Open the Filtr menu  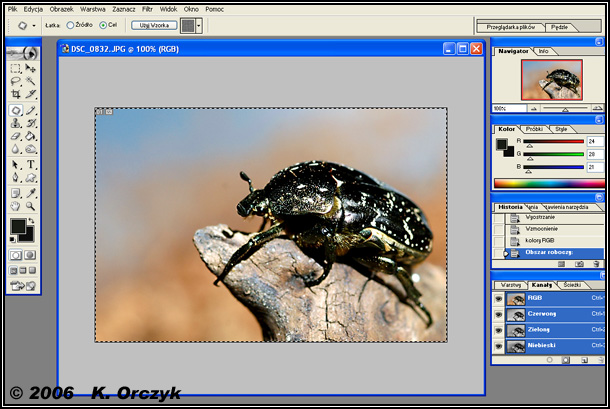click(x=147, y=8)
